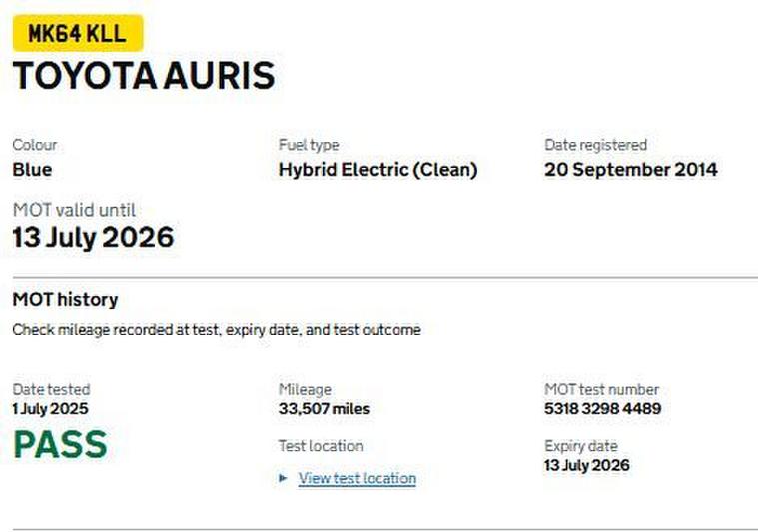Screen dimensions: 758x532
Task: Click the large MOT valid until date
Action: (93, 238)
